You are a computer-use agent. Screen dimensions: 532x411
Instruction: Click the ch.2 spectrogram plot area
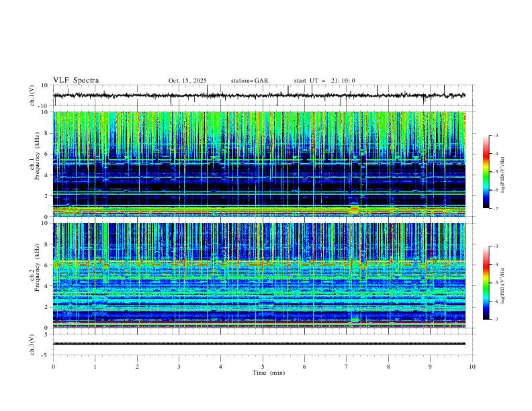click(x=259, y=275)
